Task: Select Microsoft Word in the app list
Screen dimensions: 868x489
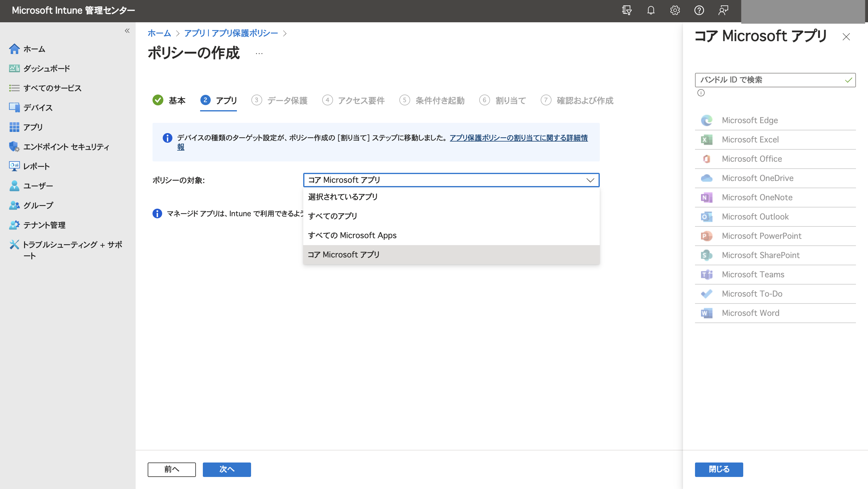Action: click(775, 313)
